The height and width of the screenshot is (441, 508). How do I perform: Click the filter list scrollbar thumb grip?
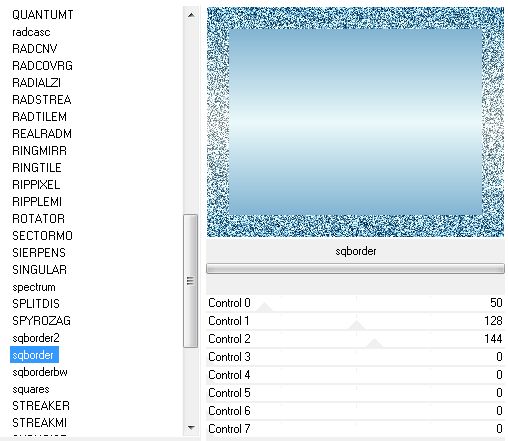point(190,281)
